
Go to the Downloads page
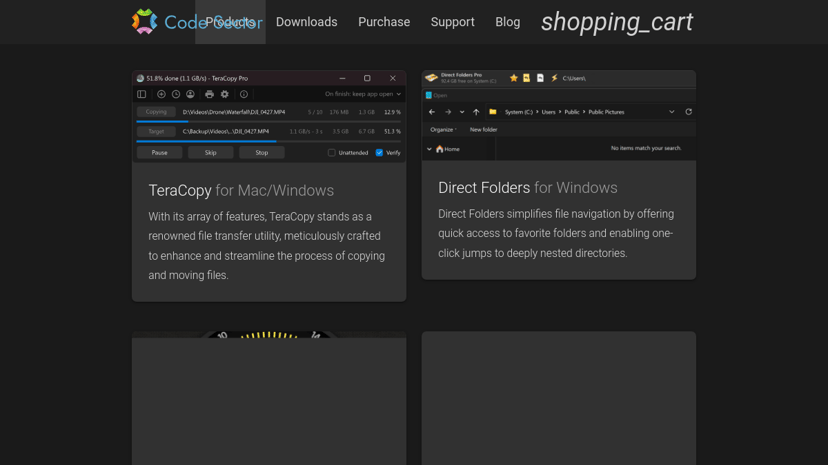click(x=306, y=22)
